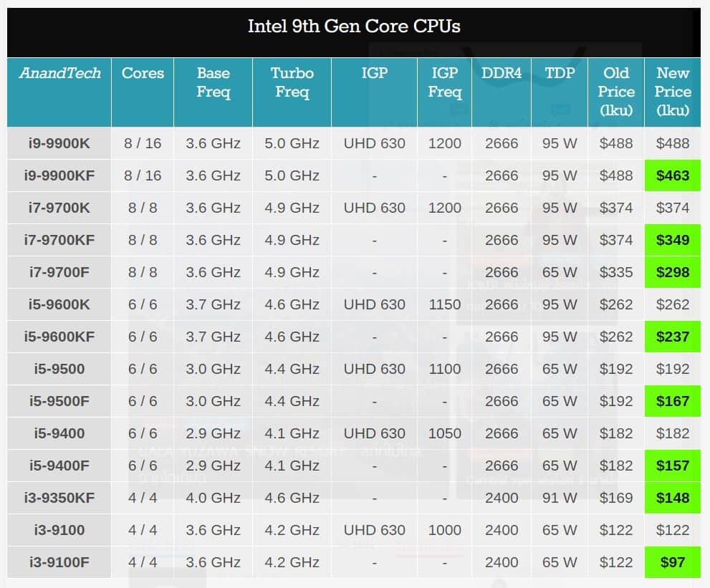
Task: Select the IGP Freq column header
Action: [444, 82]
